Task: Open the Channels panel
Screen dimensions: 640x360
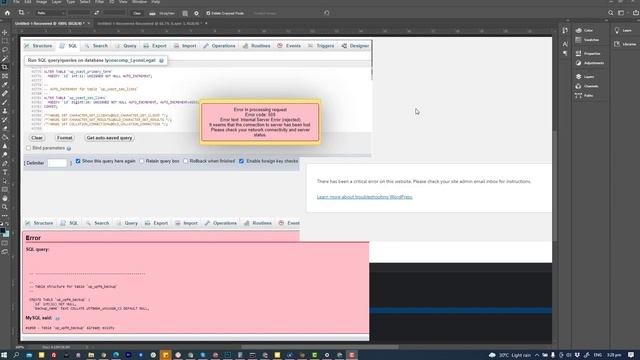Action: (x=587, y=86)
